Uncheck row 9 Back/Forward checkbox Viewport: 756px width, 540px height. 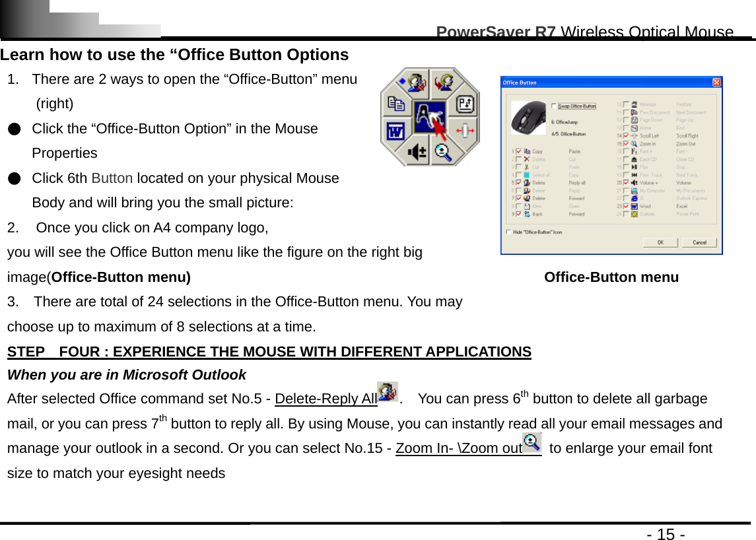click(519, 214)
